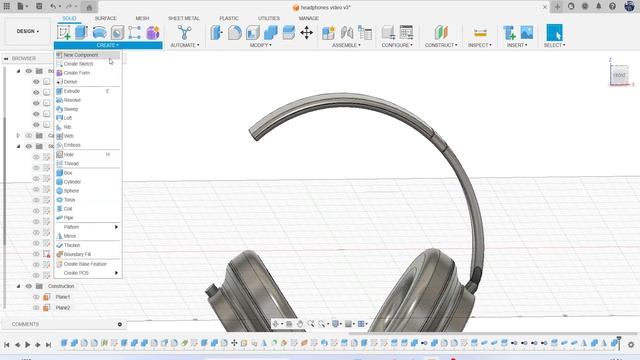Choose Boundary Fill from Create menu
Screen dimensions: 640x360
tap(88, 254)
